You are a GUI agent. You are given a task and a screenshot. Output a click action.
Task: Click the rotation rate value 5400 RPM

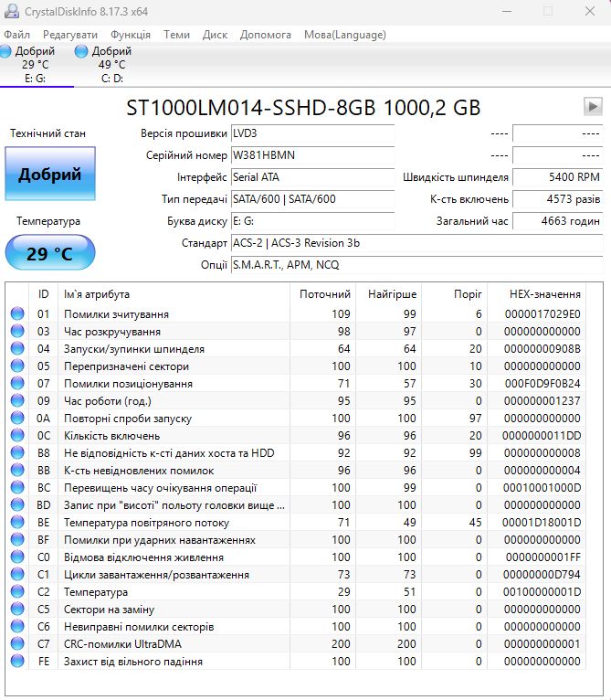tap(557, 177)
